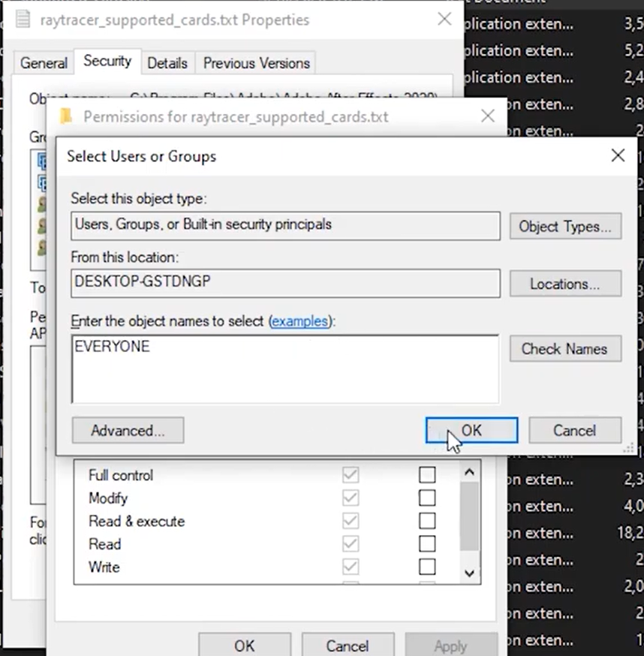The width and height of the screenshot is (644, 656).
Task: Click the Read & execute permission label
Action: (137, 522)
